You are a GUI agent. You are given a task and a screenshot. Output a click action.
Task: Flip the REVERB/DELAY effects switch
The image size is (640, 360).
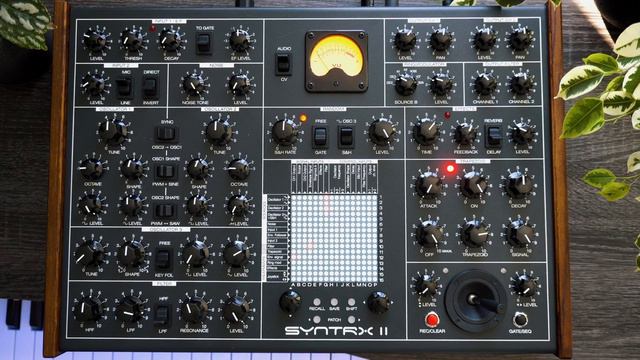493,136
